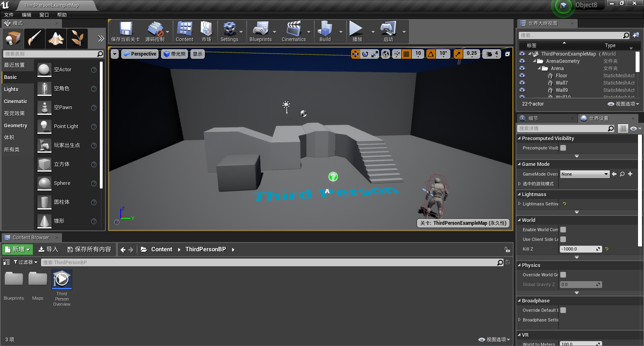Select Point Light in Basic list
Image resolution: width=644 pixels, height=346 pixels.
[x=67, y=126]
